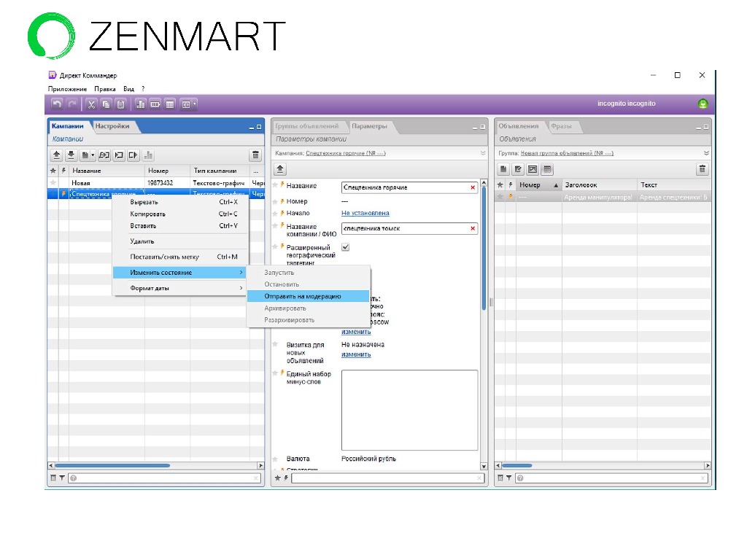Switch to the Настройки tab
The height and width of the screenshot is (560, 747).
112,126
